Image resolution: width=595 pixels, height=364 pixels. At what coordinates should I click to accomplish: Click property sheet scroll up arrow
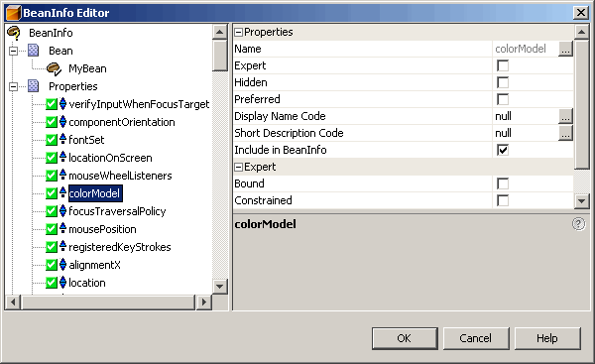click(x=581, y=33)
